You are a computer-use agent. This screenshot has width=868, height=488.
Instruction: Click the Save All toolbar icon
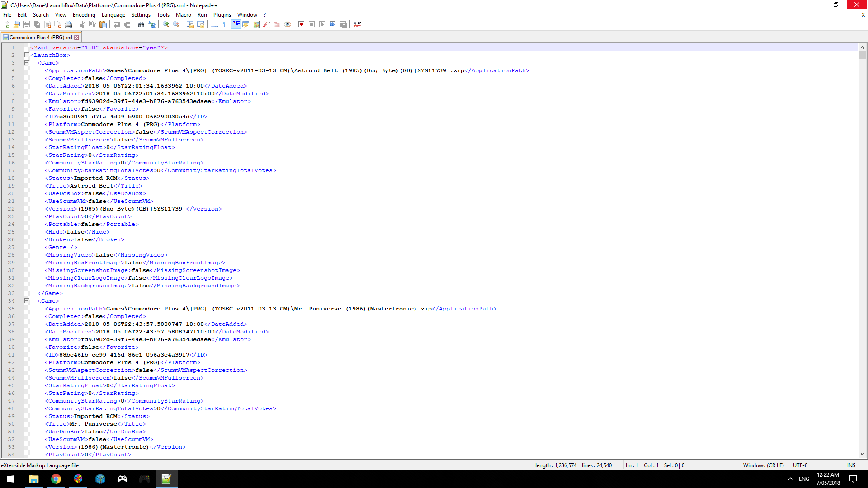[37, 24]
